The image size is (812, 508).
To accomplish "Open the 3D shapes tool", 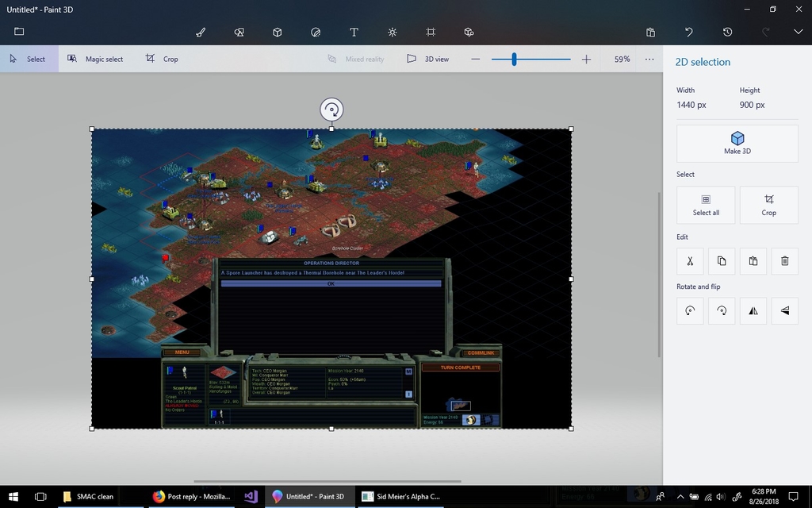I will (278, 32).
